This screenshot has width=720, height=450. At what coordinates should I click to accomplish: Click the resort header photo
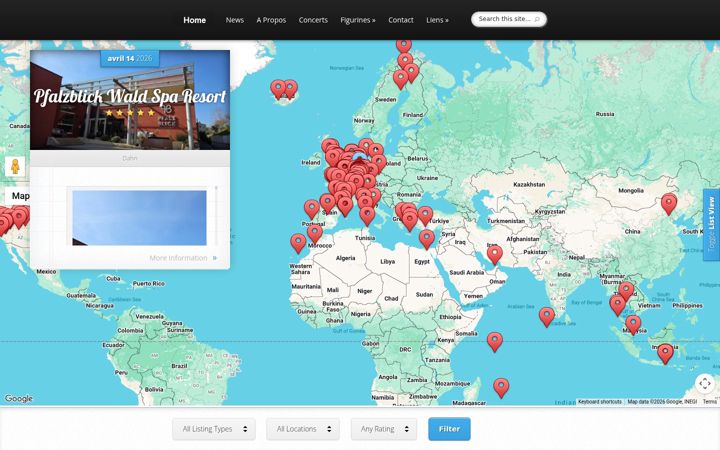[x=130, y=100]
